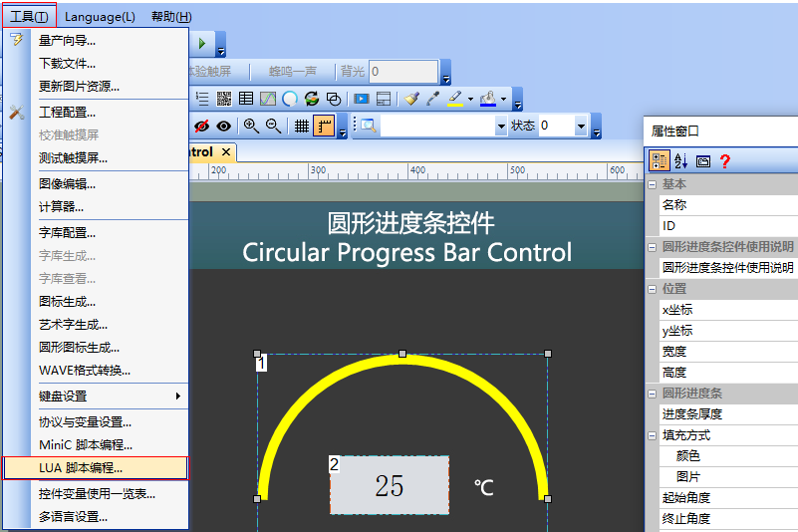Select the sub-window layout control icon
798x532 pixels.
coord(384,99)
